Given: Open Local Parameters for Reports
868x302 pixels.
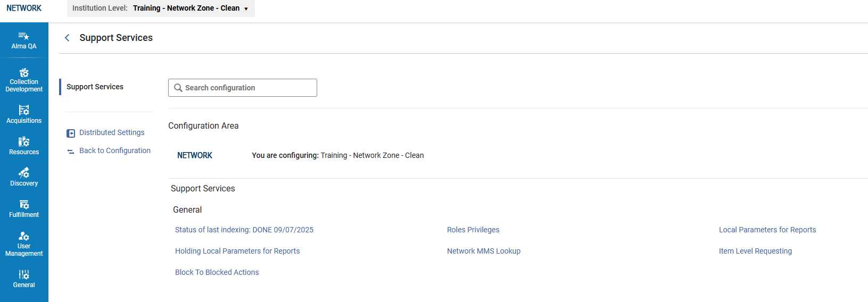Looking at the screenshot, I should coord(767,230).
